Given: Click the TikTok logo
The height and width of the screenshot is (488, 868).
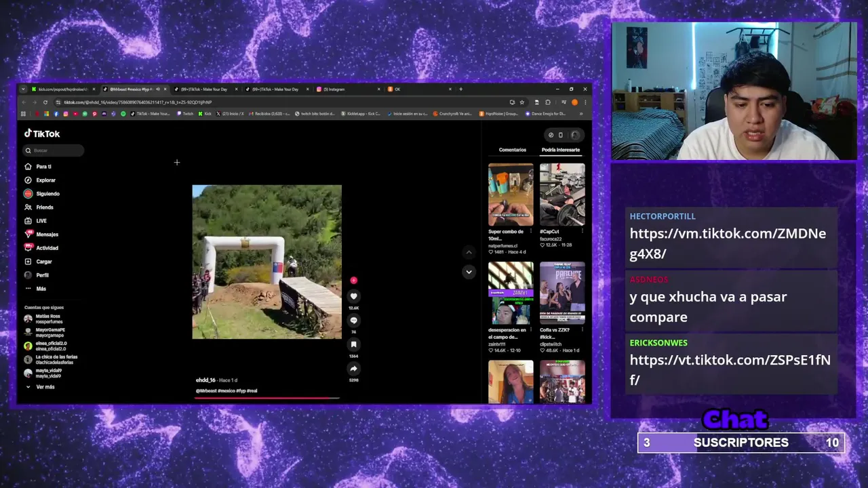Looking at the screenshot, I should [42, 134].
